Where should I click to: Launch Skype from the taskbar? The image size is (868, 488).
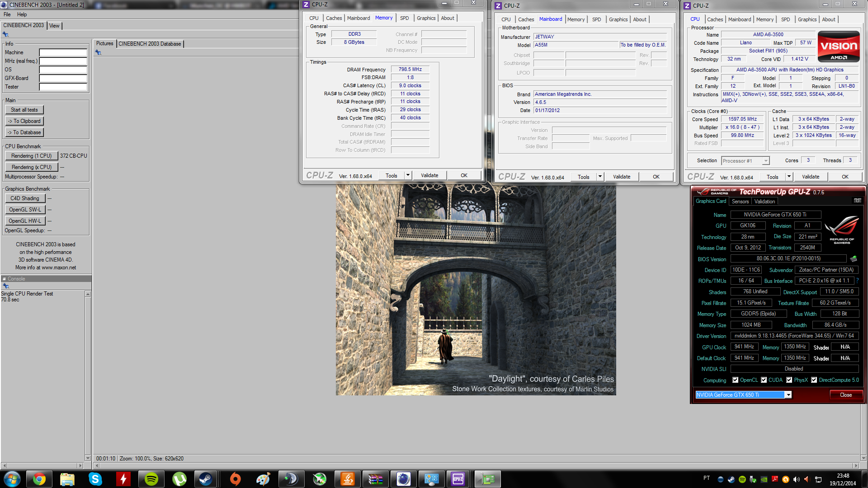pyautogui.click(x=95, y=479)
